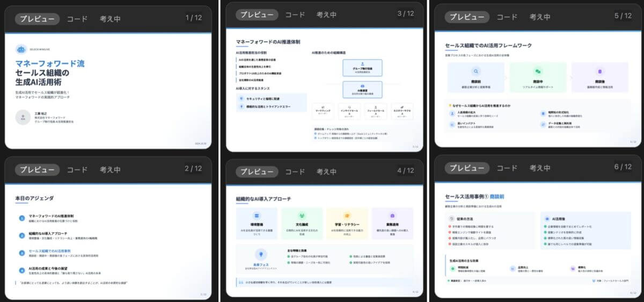Click the マネーフォワード流 title text
The height and width of the screenshot is (302, 644).
click(50, 63)
